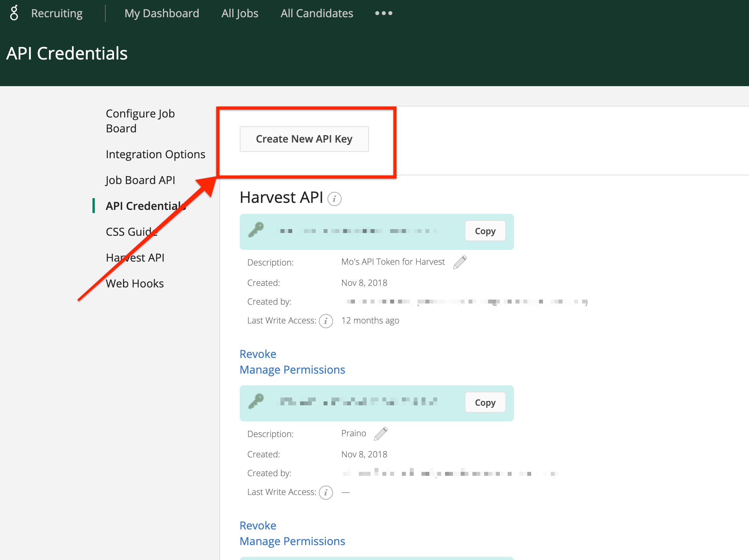Click Last Write Access info for Praino

click(326, 493)
